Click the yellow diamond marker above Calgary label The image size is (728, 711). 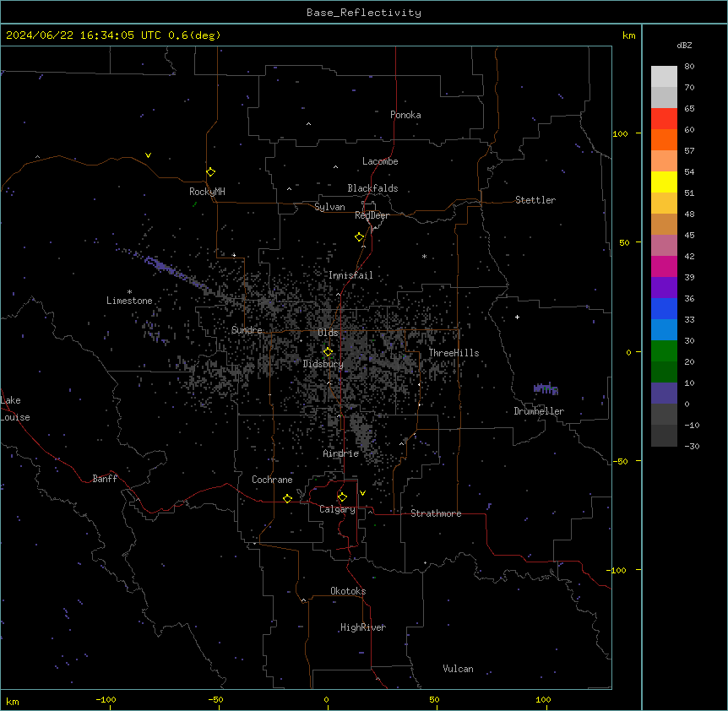[x=342, y=497]
